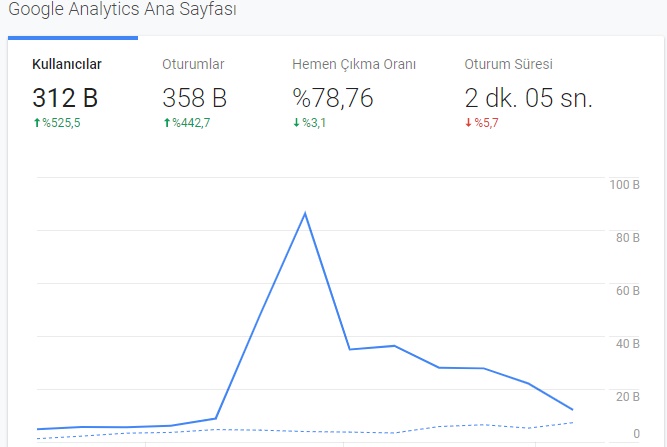
Task: Click the Google Analytics Ana Sayfası heading
Action: point(121,13)
